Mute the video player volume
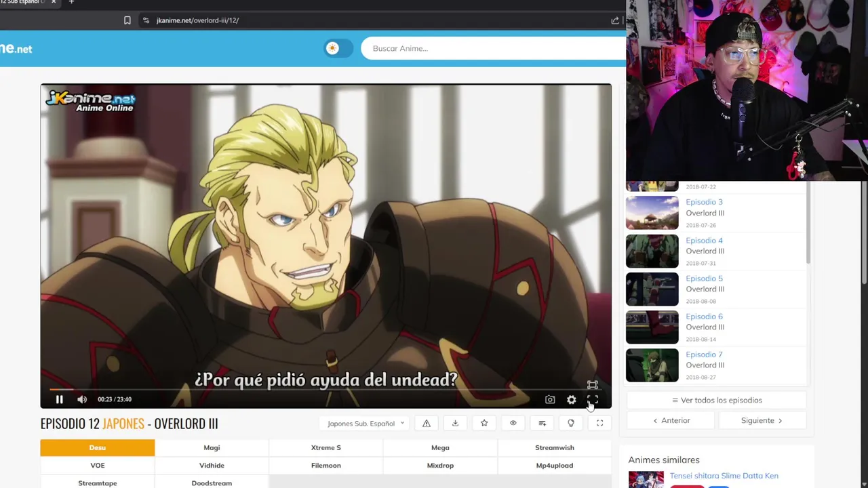The height and width of the screenshot is (488, 868). pos(82,399)
